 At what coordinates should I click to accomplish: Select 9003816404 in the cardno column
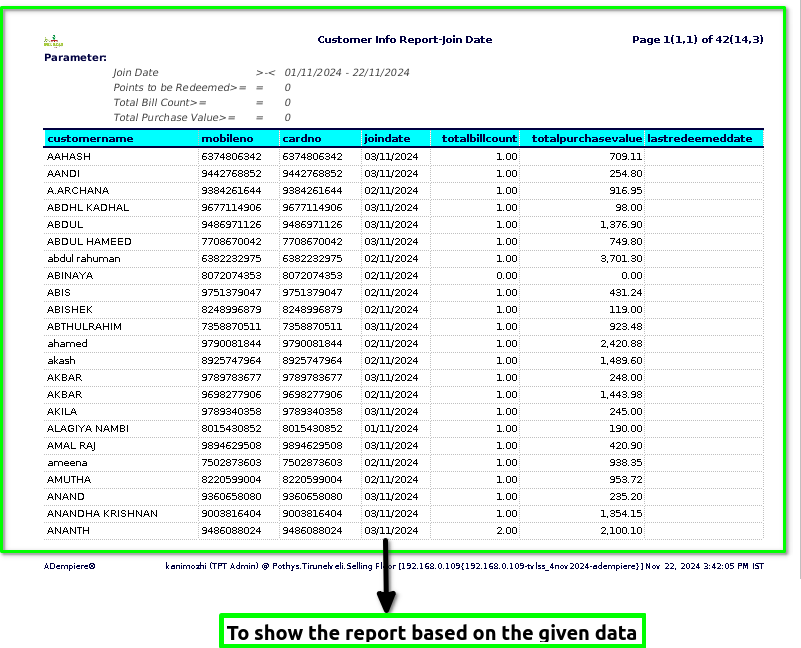[313, 514]
